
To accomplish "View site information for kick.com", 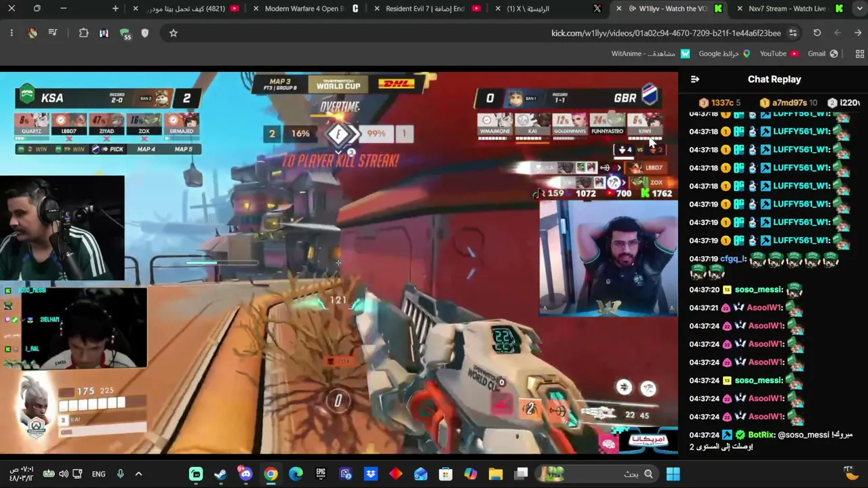I will coord(793,33).
